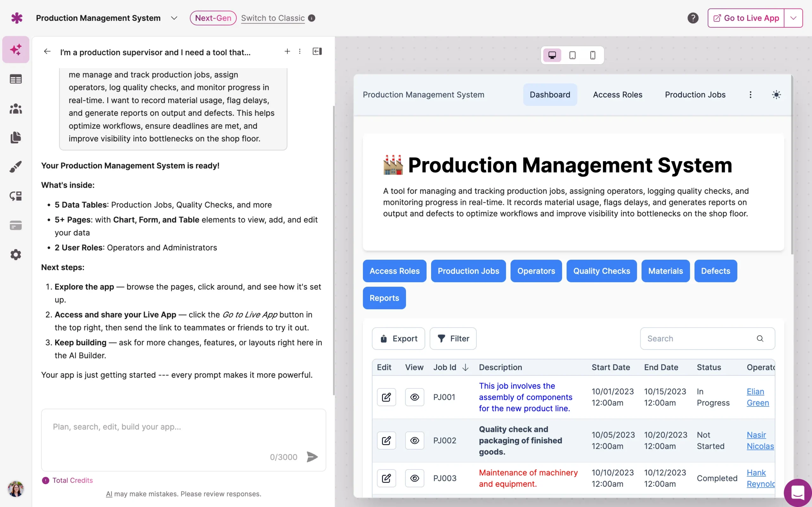Select the theme brush icon in sidebar
The image size is (812, 507).
pos(16,167)
